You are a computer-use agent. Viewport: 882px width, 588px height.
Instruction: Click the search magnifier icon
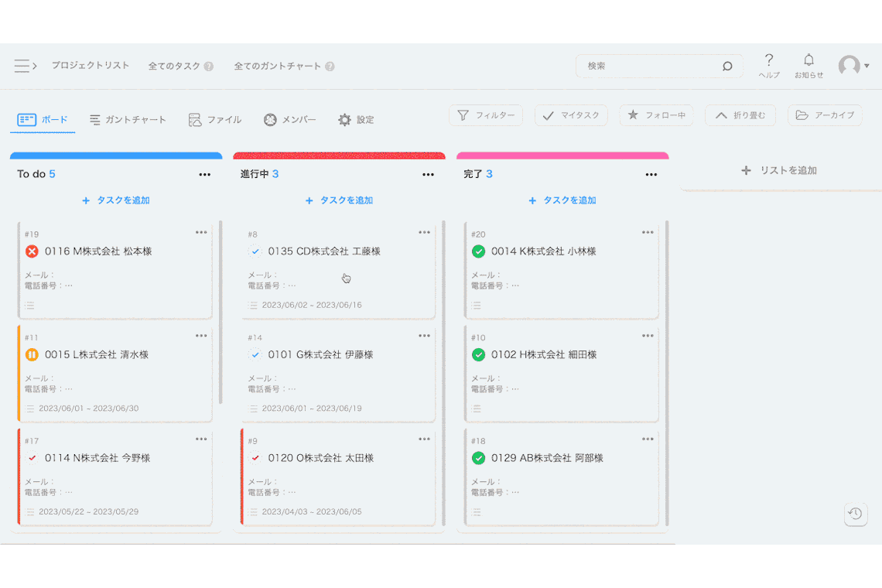pos(726,67)
